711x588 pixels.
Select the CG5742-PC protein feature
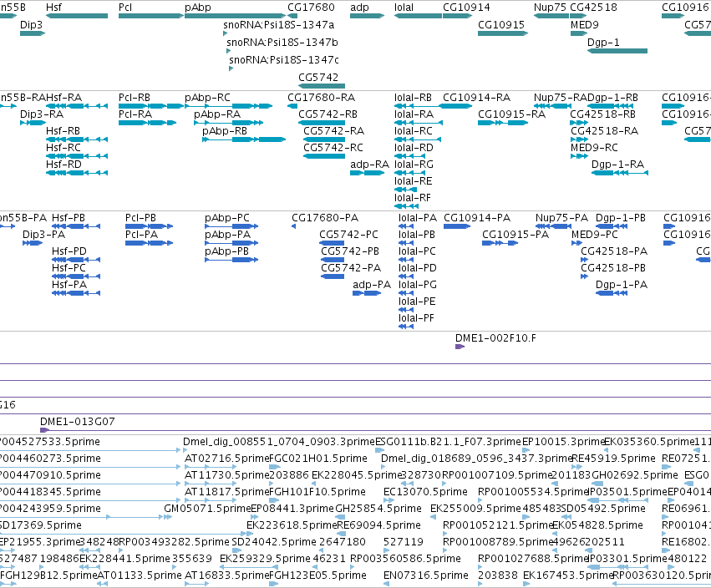(332, 243)
